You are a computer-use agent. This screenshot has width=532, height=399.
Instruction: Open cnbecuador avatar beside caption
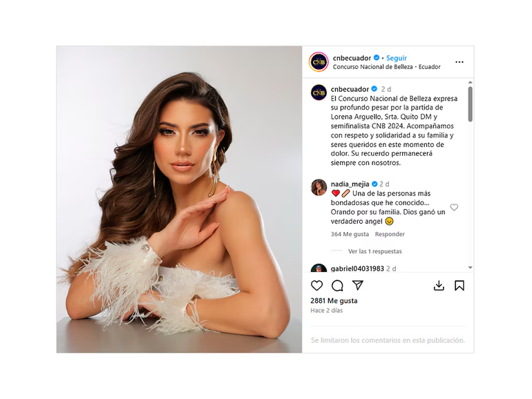(319, 93)
